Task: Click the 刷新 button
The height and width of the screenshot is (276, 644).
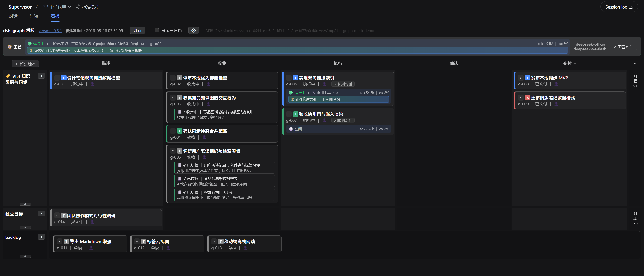Action: coord(137,31)
